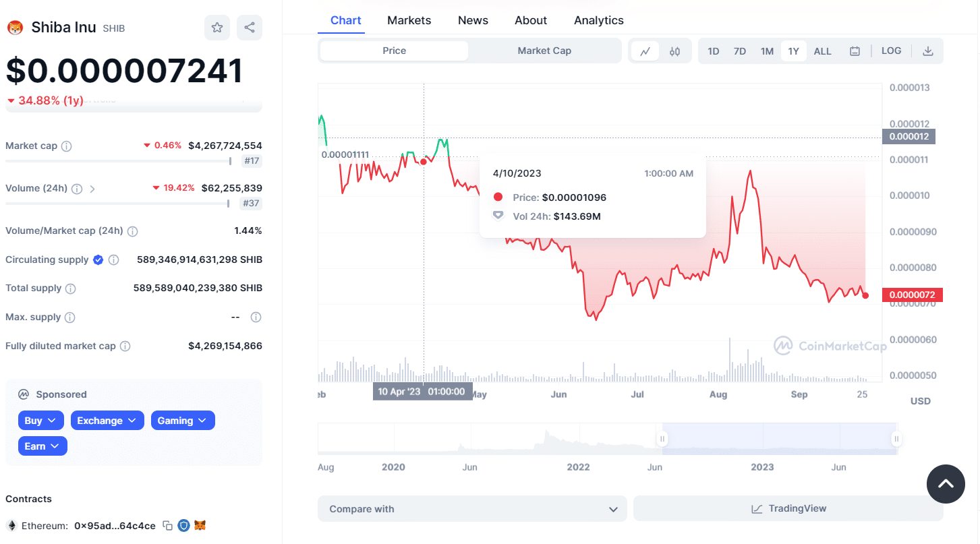
Task: Click the scroll-to-top arrow button
Action: pyautogui.click(x=946, y=484)
